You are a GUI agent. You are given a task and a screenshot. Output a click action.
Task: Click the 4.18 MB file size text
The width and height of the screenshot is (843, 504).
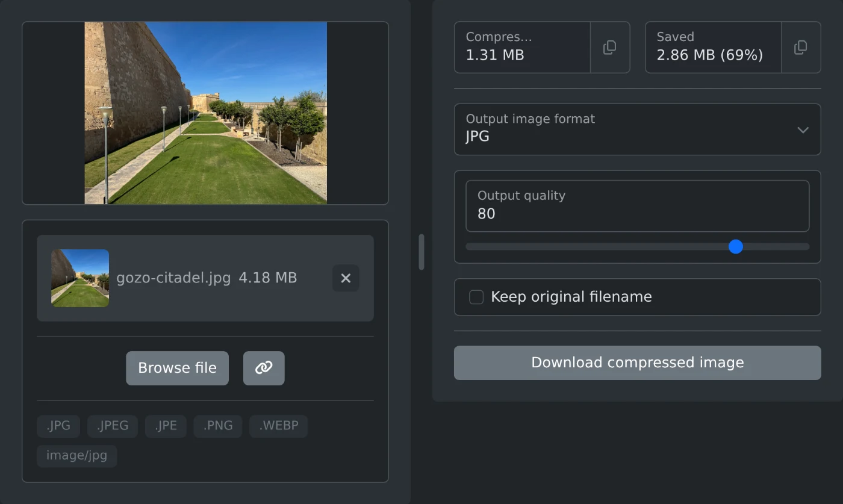[x=268, y=278]
